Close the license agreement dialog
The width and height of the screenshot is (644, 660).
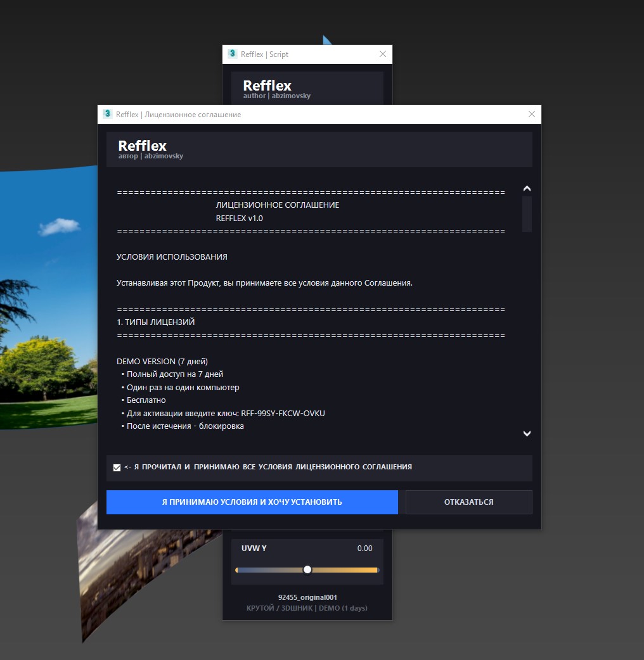pyautogui.click(x=532, y=114)
